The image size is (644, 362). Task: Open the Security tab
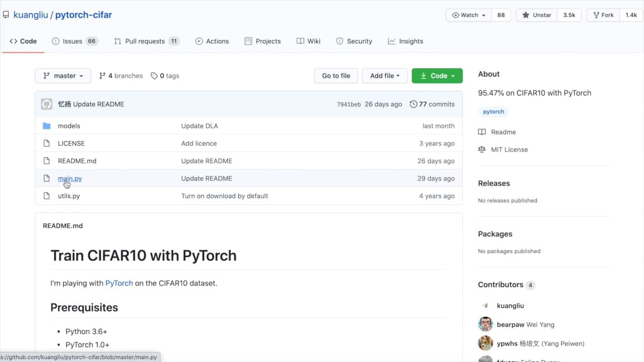[354, 41]
